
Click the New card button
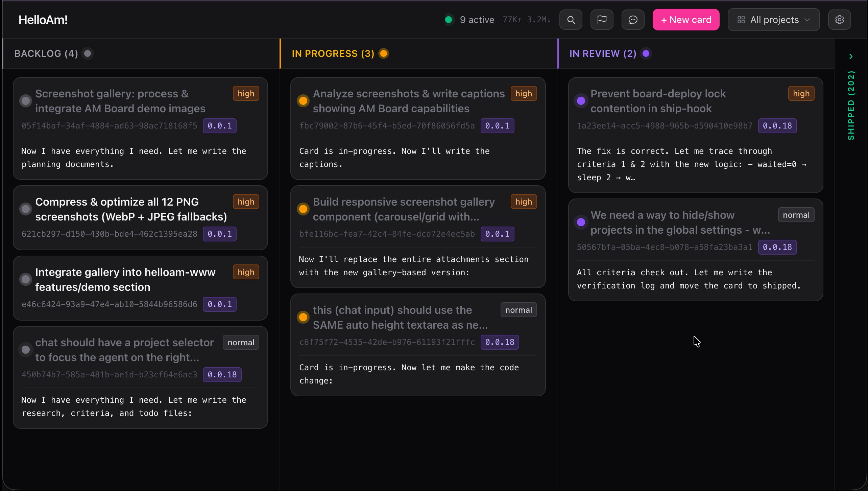click(x=686, y=20)
